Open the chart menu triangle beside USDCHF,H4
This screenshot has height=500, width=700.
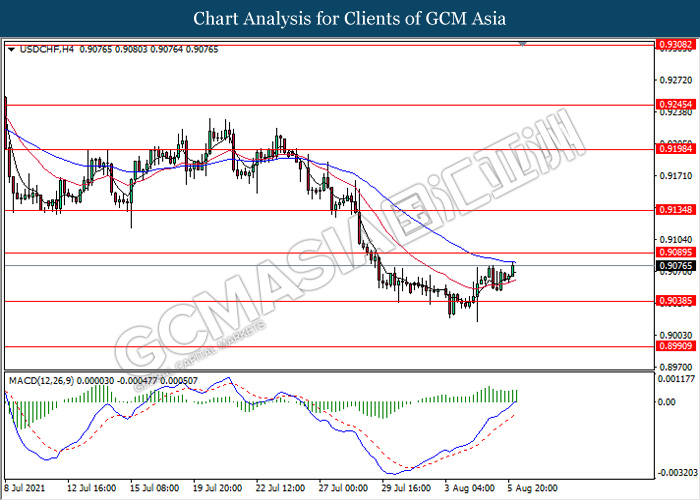pyautogui.click(x=12, y=50)
